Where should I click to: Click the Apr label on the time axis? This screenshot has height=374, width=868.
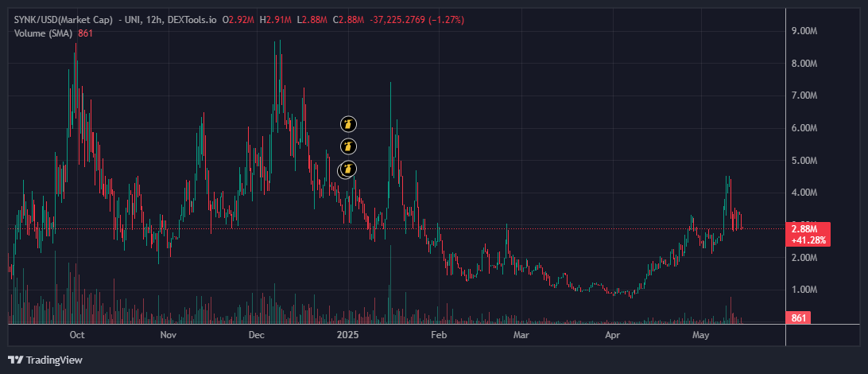pyautogui.click(x=612, y=335)
